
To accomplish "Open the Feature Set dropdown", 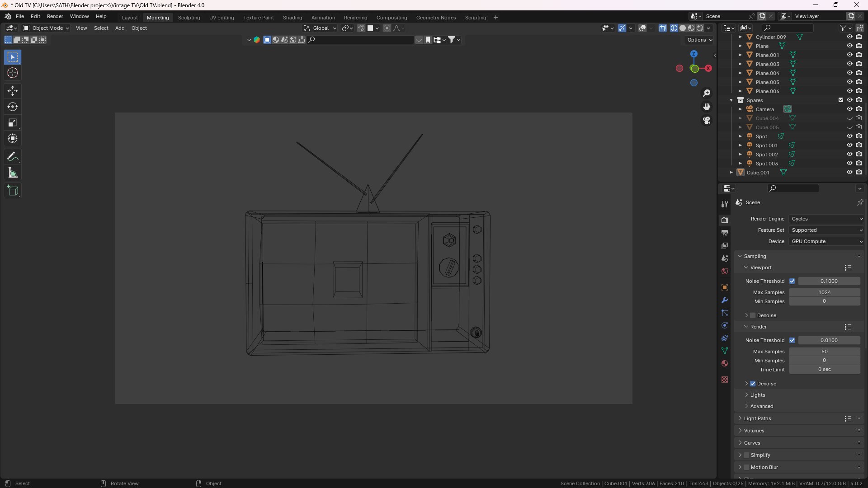I will pos(826,230).
